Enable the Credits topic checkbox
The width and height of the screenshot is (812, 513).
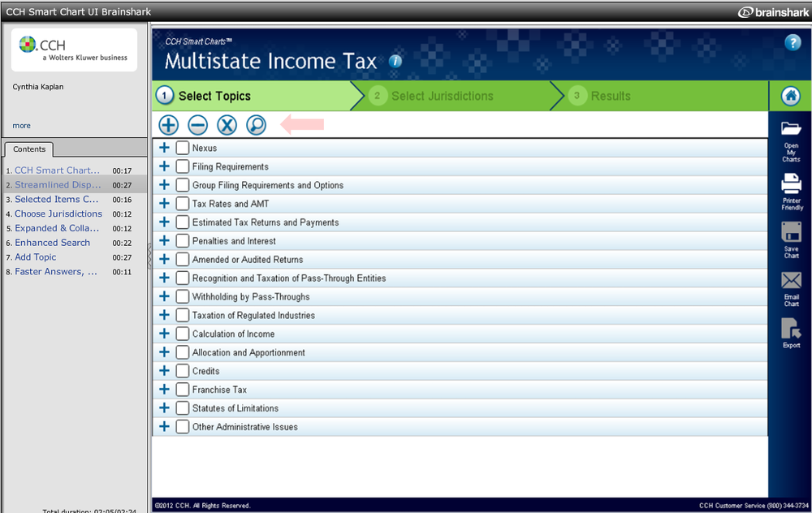(x=183, y=371)
